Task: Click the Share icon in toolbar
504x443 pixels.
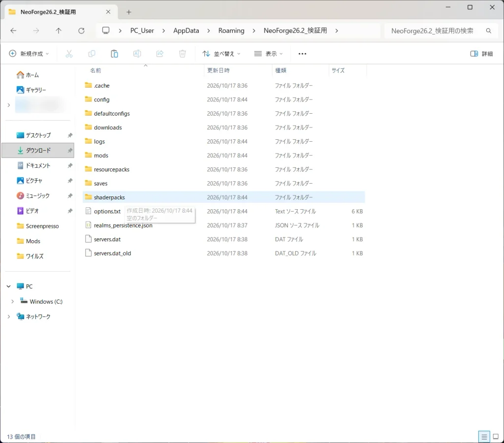Action: (x=160, y=54)
